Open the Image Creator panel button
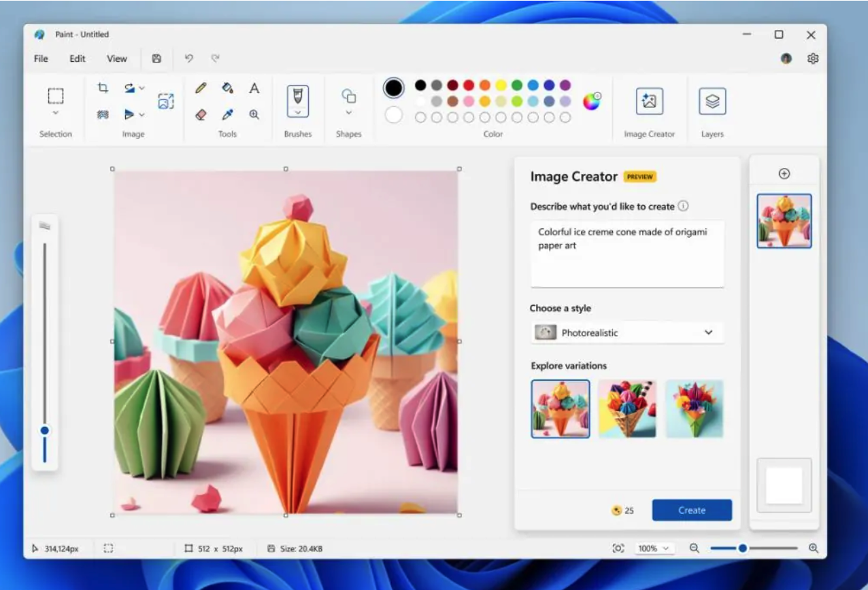This screenshot has height=590, width=868. (x=650, y=101)
